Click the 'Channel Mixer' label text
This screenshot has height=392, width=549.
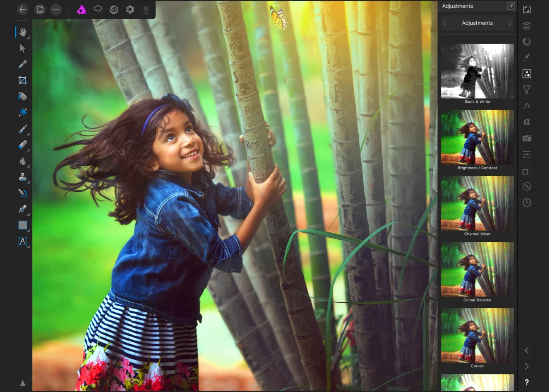point(477,234)
